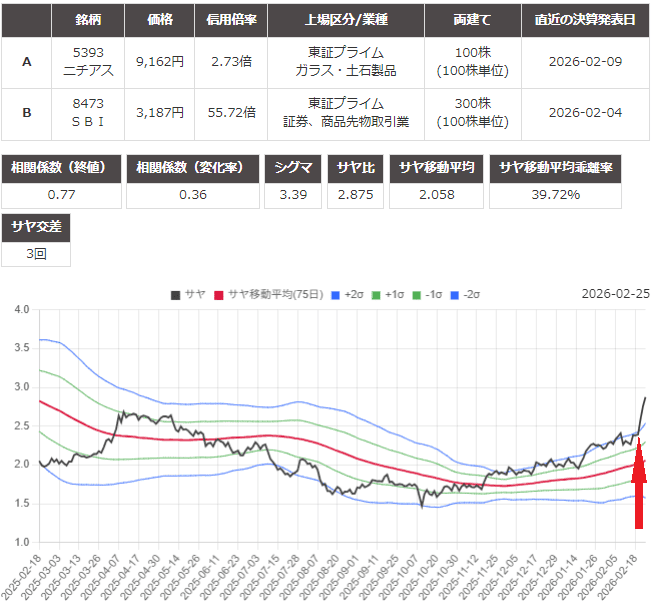Image resolution: width=653 pixels, height=606 pixels.
Task: Select the サヤ比 stat label
Action: tap(355, 167)
